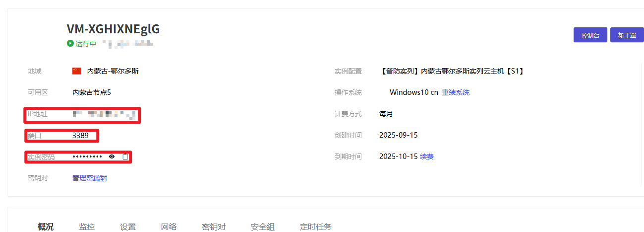Image resolution: width=644 pixels, height=232 pixels.
Task: Copy instance password using clipboard icon
Action: [x=125, y=156]
